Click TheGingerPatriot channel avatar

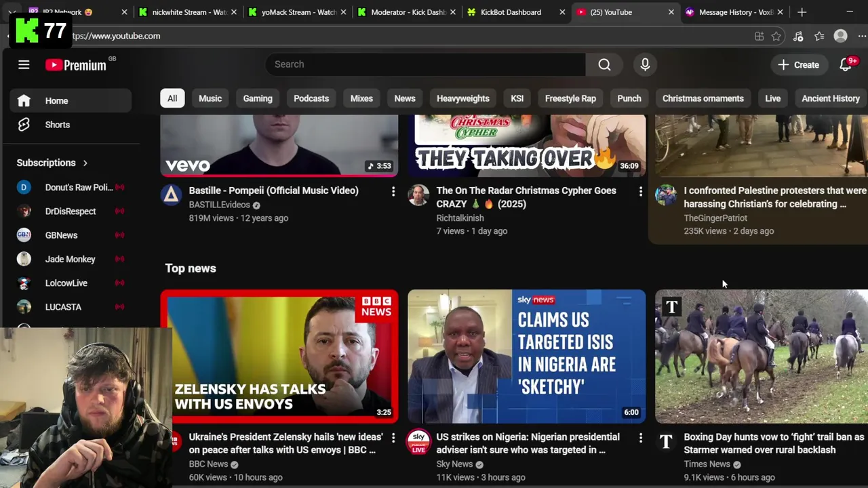[x=666, y=195]
